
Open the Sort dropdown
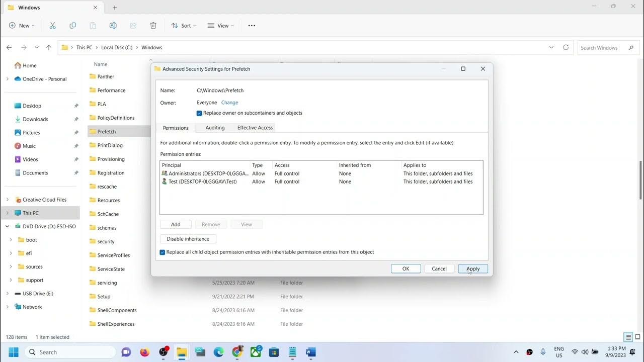tap(183, 26)
